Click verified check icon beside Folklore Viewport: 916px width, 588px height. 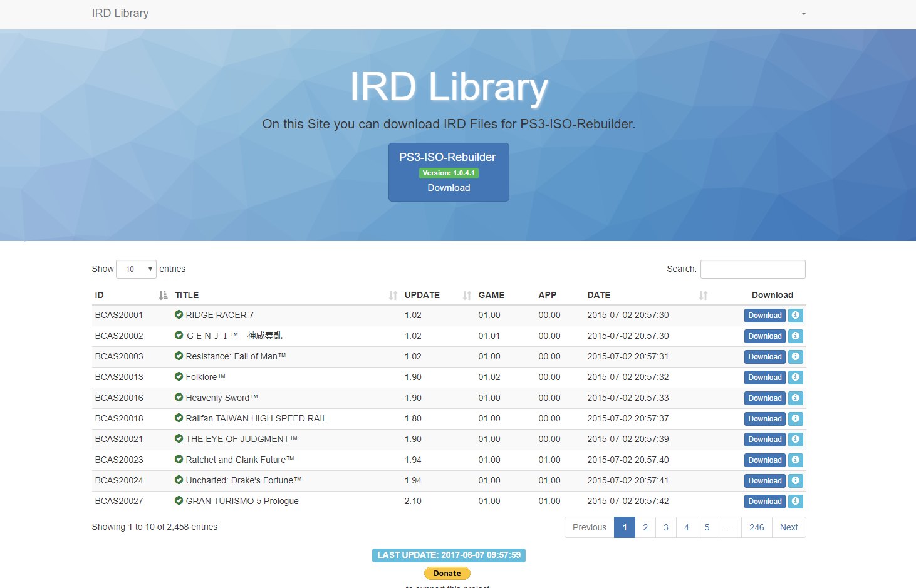tap(179, 376)
